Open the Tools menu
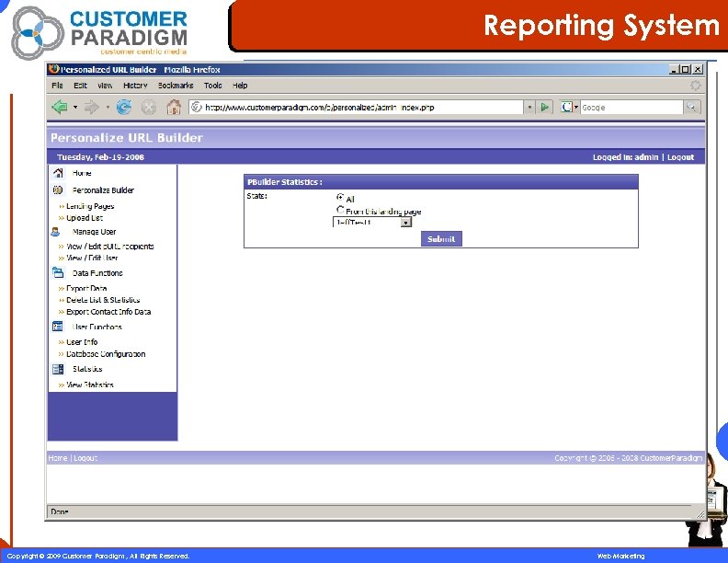The image size is (728, 563). [x=213, y=86]
